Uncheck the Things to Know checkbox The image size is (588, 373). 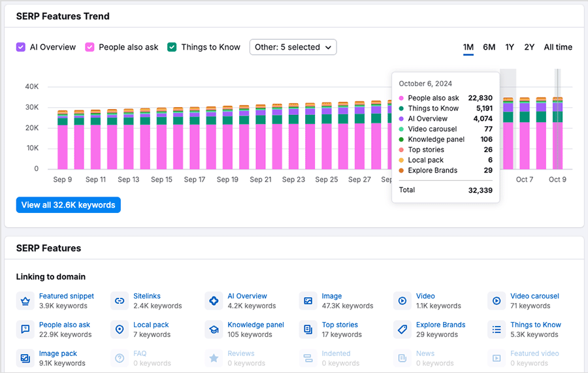pyautogui.click(x=172, y=47)
